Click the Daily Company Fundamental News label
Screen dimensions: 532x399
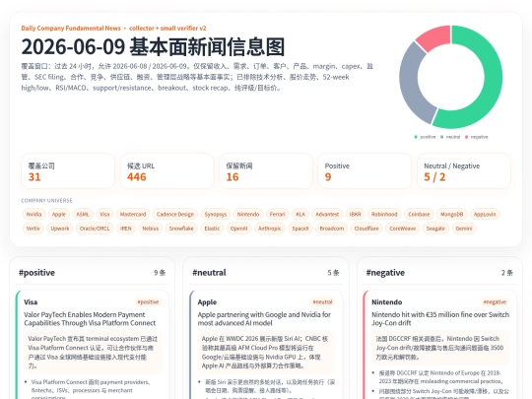pos(71,29)
